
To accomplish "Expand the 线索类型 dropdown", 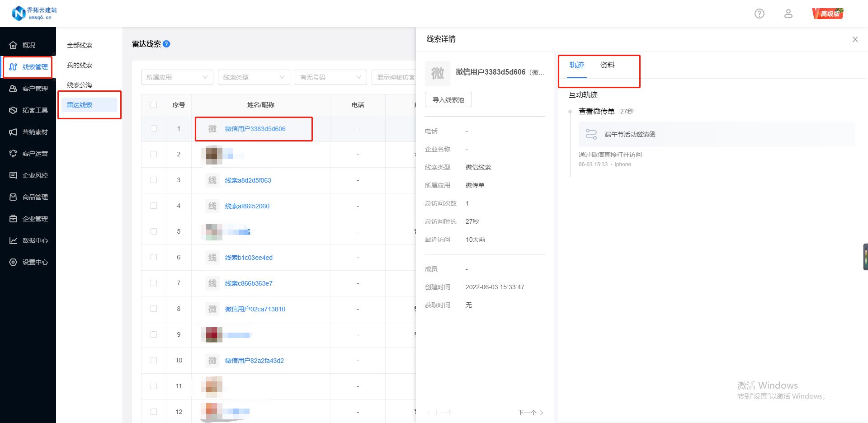I will pyautogui.click(x=254, y=77).
